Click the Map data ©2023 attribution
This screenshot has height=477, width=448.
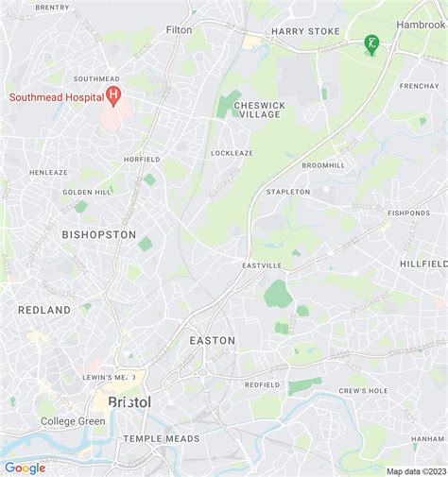[x=417, y=471]
